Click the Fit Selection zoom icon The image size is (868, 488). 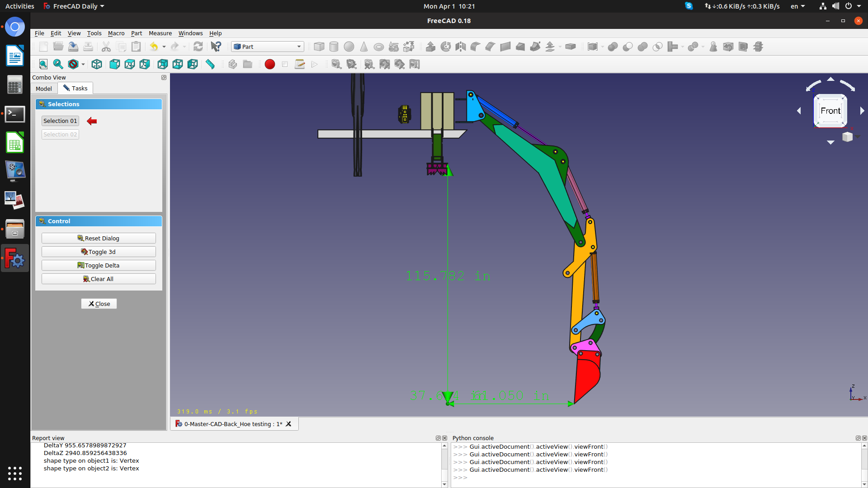58,64
